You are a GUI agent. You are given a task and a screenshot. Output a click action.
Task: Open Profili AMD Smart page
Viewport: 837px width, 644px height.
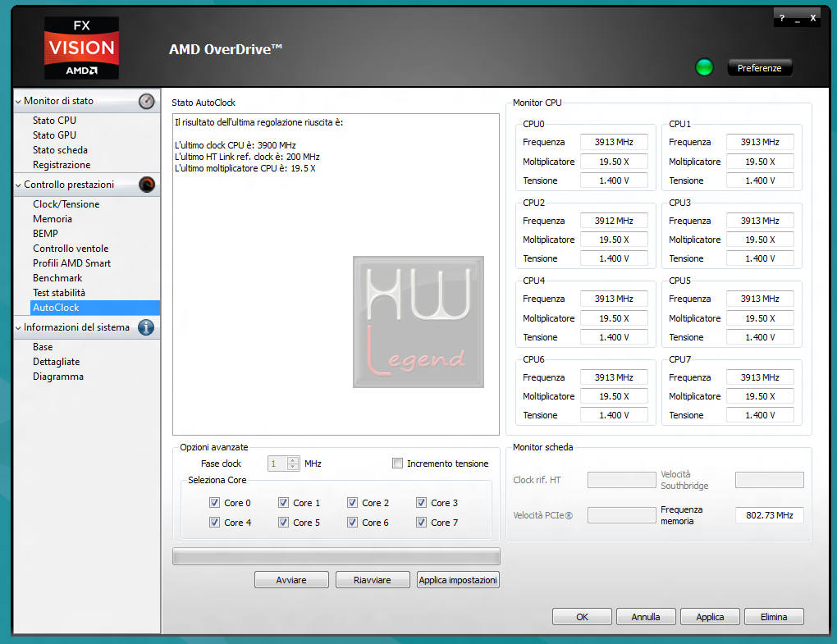point(71,263)
